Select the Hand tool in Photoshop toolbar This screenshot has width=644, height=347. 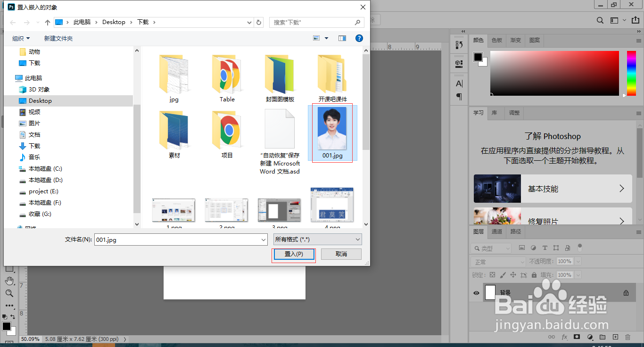coord(9,281)
